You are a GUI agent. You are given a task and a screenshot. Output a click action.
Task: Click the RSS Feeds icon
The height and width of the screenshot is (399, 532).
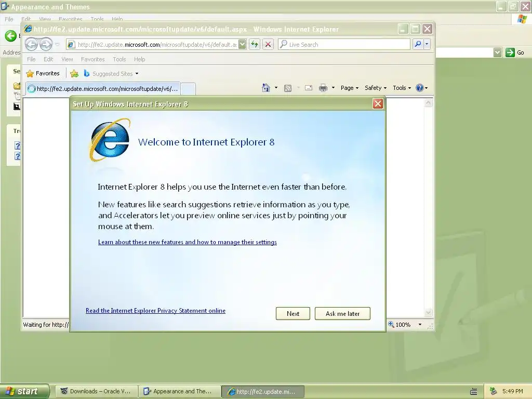point(288,88)
